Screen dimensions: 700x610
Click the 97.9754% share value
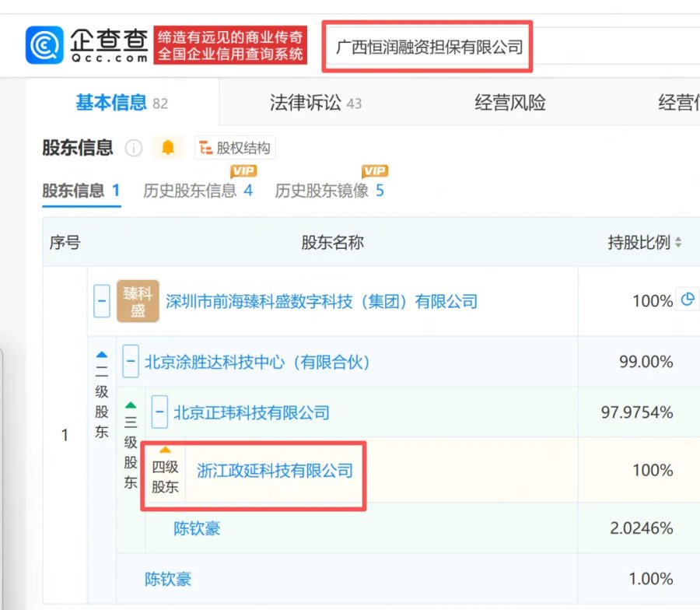tap(637, 412)
